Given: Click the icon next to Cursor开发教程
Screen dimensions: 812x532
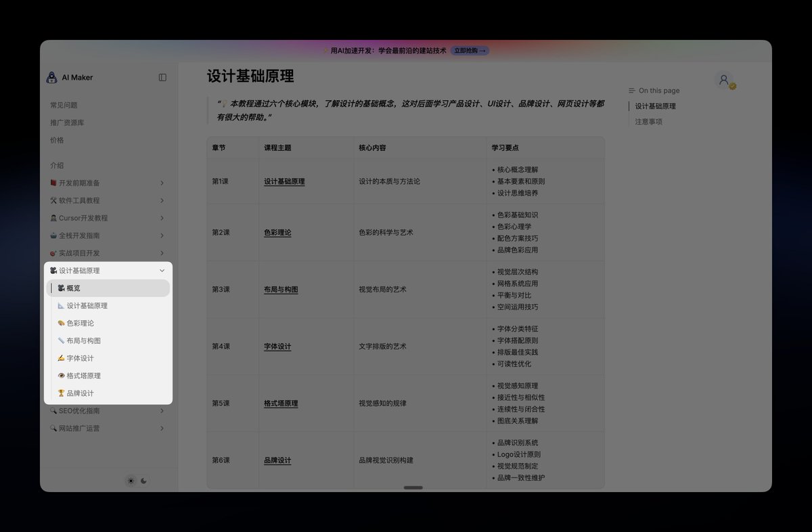Looking at the screenshot, I should click(53, 218).
